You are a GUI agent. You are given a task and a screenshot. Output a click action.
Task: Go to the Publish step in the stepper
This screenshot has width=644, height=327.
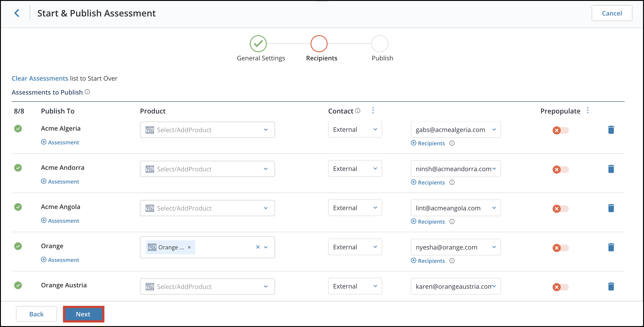pyautogui.click(x=380, y=43)
